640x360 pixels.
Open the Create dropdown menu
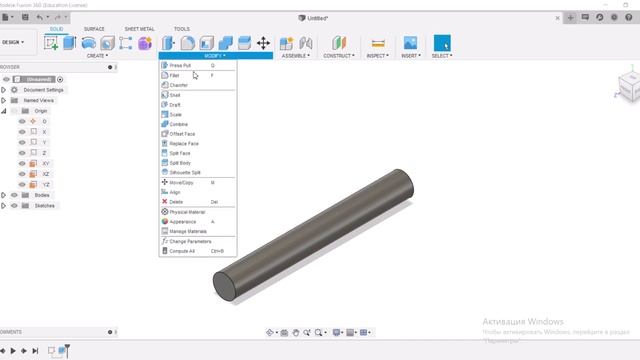point(98,56)
